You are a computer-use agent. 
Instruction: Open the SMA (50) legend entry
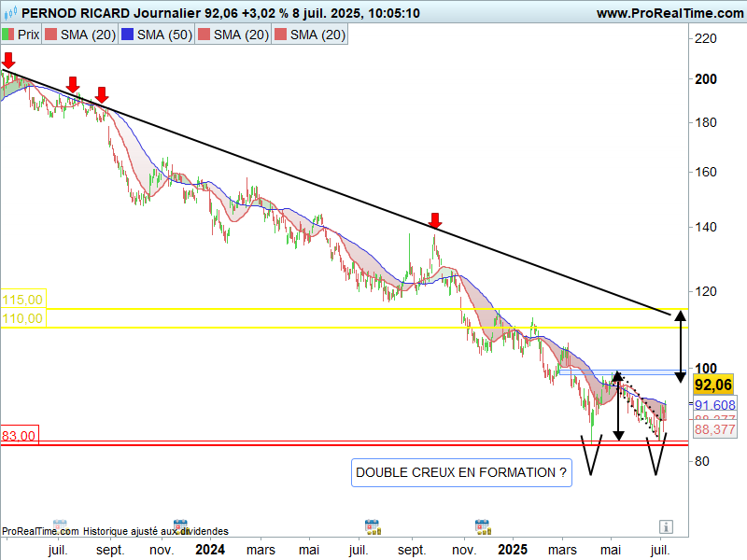[157, 35]
